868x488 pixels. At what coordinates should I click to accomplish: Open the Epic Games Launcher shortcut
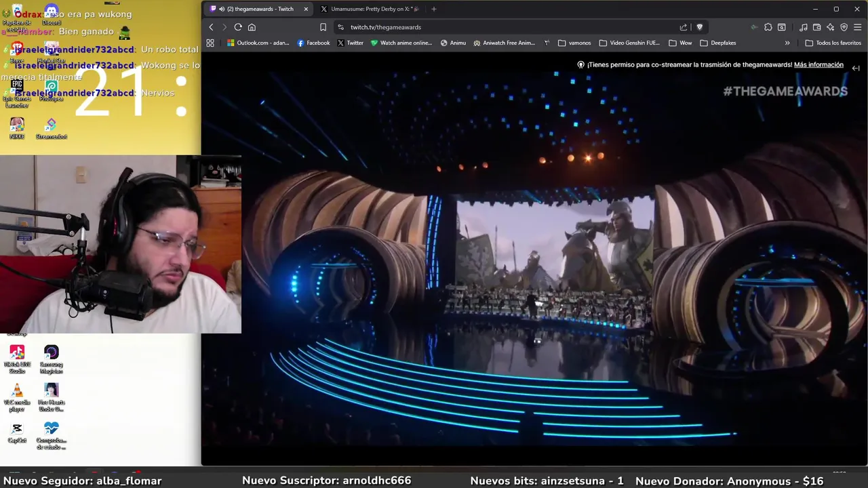17,94
